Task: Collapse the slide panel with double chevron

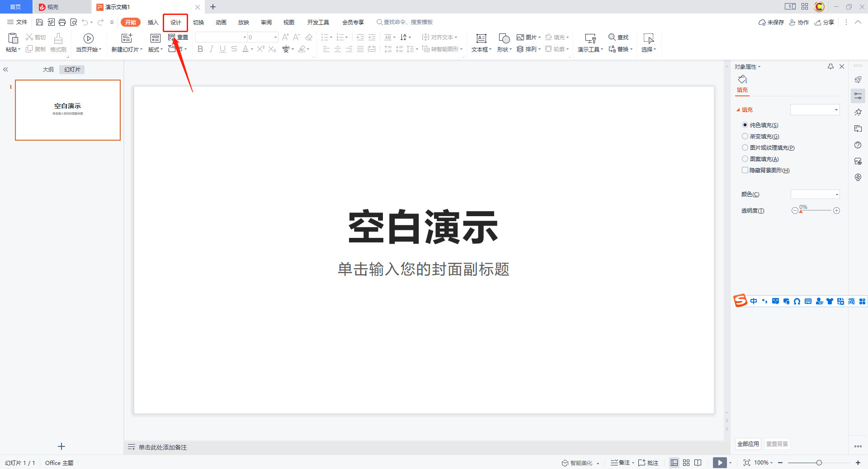Action: pos(5,69)
